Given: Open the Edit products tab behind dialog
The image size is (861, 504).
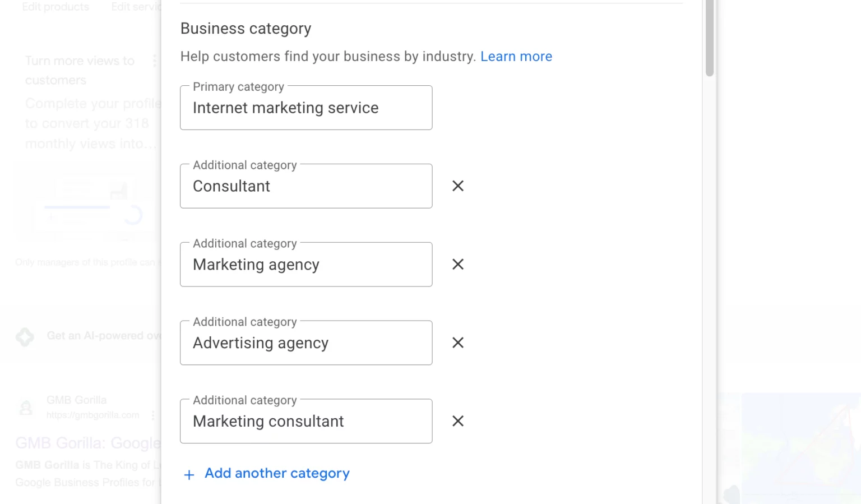Looking at the screenshot, I should pos(55,7).
